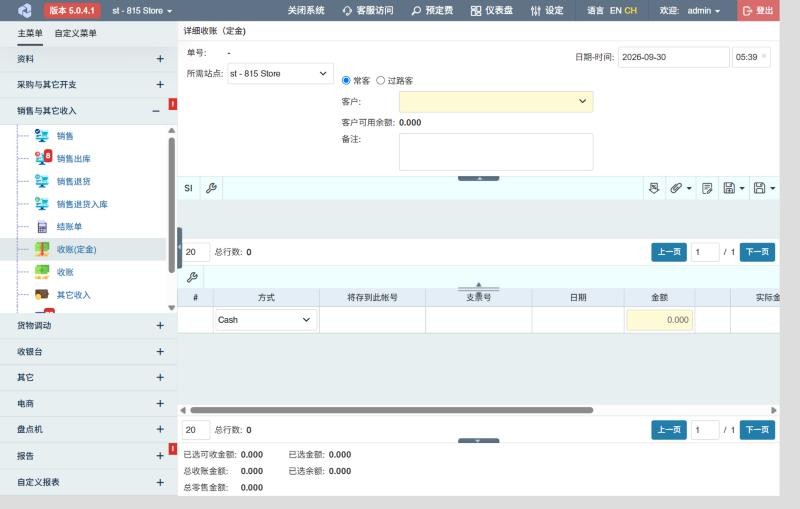Open the 收账(定金) icon
Screen dimensions: 800x509
pyautogui.click(x=42, y=249)
